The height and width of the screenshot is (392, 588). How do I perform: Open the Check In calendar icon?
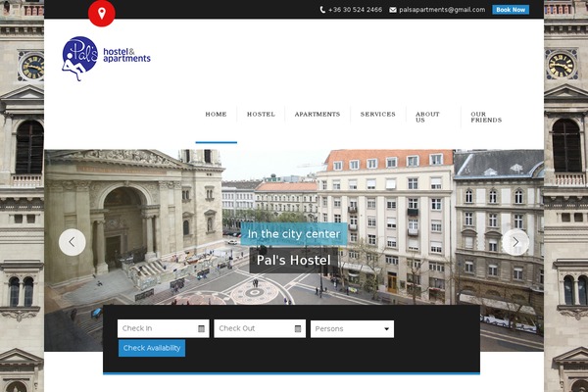pyautogui.click(x=201, y=328)
